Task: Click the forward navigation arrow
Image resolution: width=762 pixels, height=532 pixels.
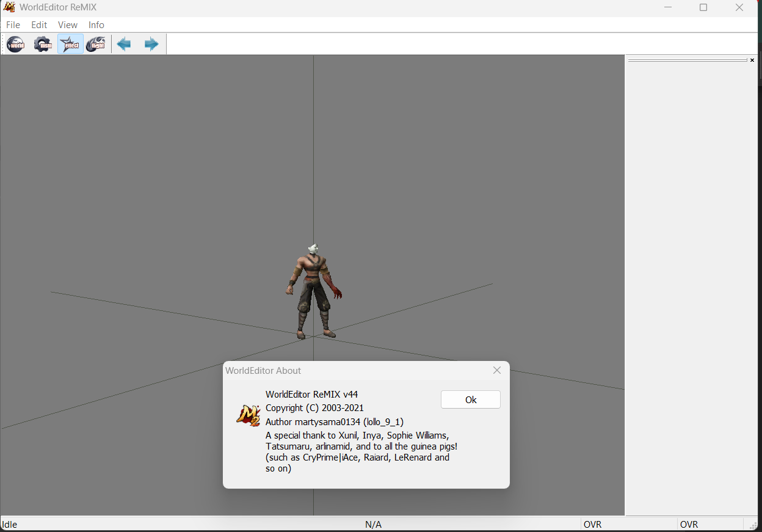Action: point(151,43)
